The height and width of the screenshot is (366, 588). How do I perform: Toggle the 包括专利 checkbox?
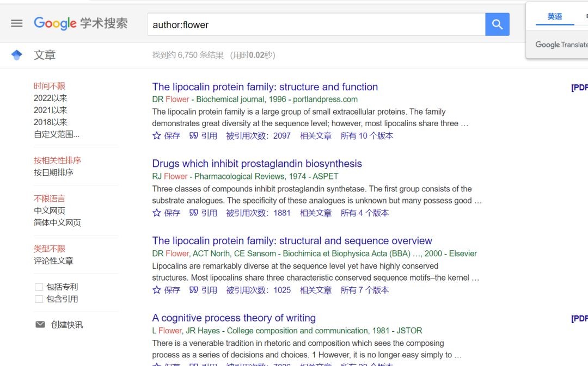[39, 287]
